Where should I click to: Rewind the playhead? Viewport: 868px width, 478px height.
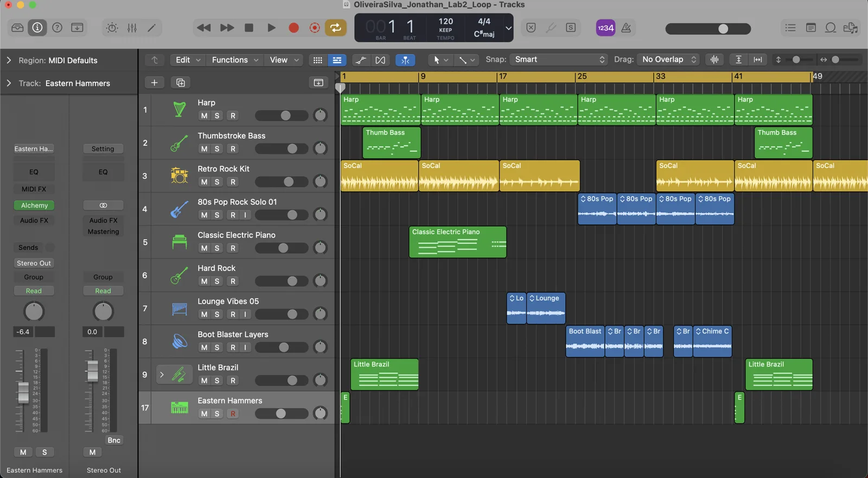(x=204, y=28)
